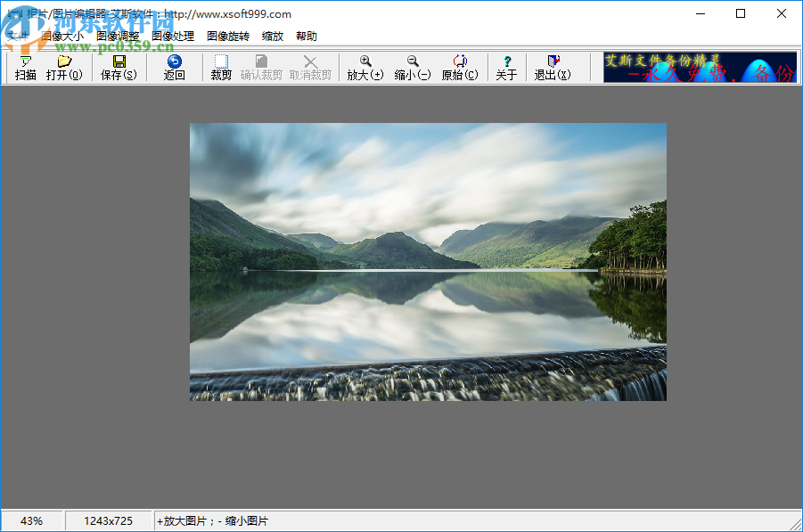Click the 扫描 (Scan) toolbar icon

(26, 68)
